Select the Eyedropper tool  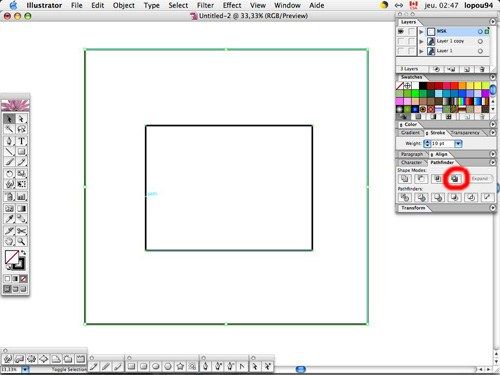coord(9,219)
